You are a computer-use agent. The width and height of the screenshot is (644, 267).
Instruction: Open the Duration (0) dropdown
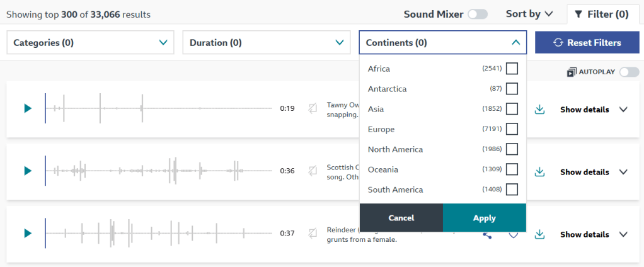pyautogui.click(x=267, y=43)
